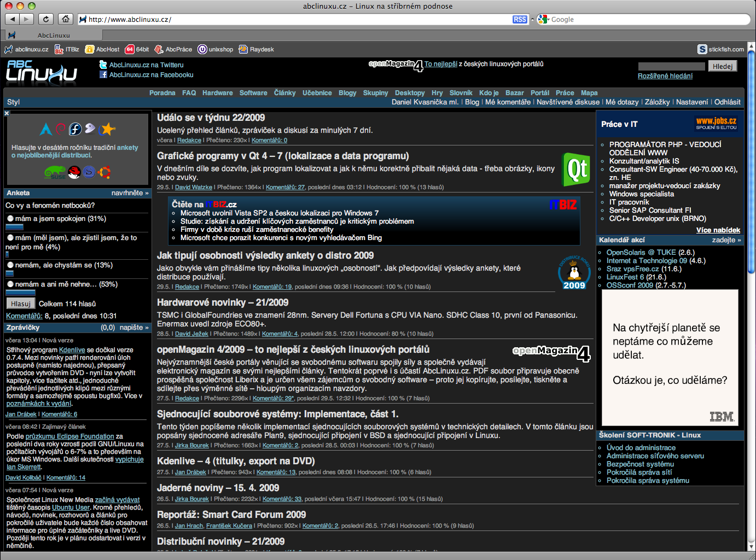This screenshot has width=756, height=560.
Task: Open the Hardware menu item
Action: pyautogui.click(x=218, y=93)
